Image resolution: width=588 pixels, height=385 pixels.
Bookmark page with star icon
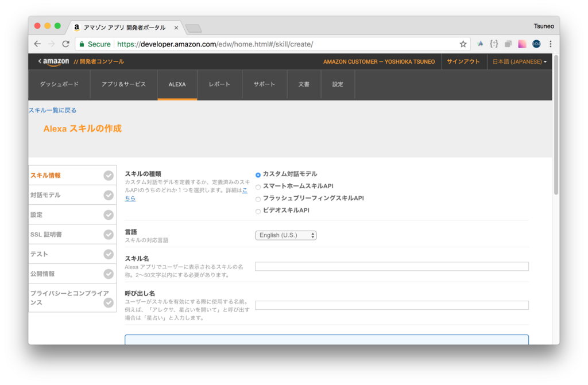coord(463,44)
